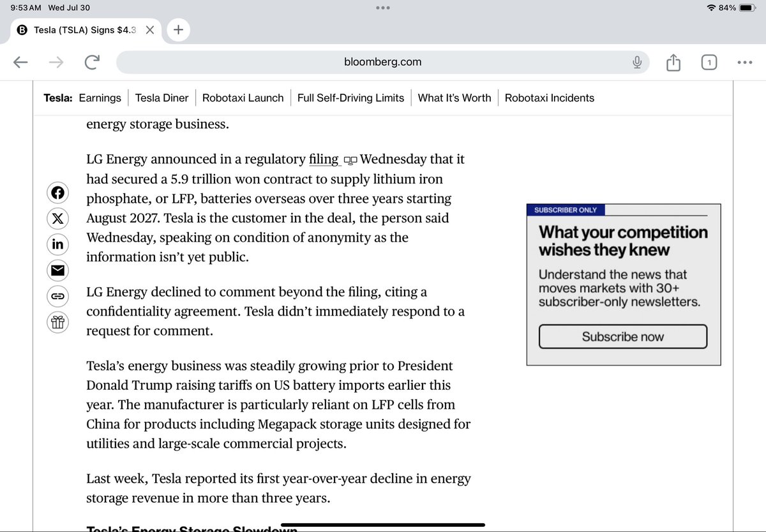Open the tab overview showing 1 tab

[709, 62]
